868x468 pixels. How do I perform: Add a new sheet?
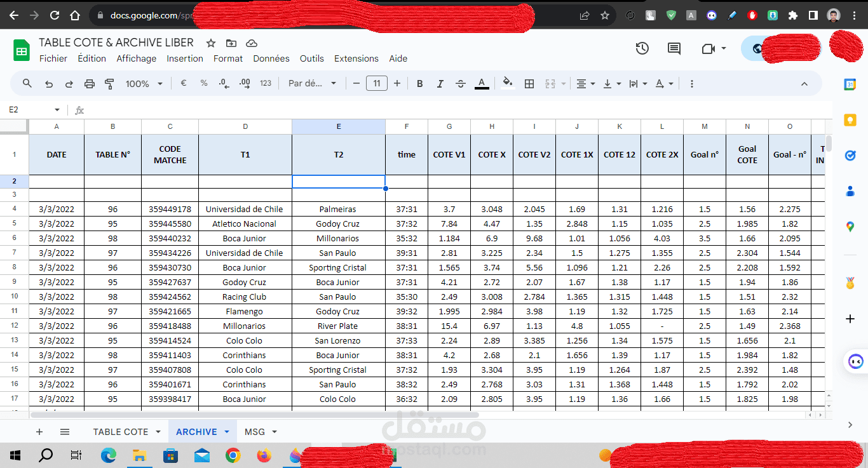coord(39,432)
